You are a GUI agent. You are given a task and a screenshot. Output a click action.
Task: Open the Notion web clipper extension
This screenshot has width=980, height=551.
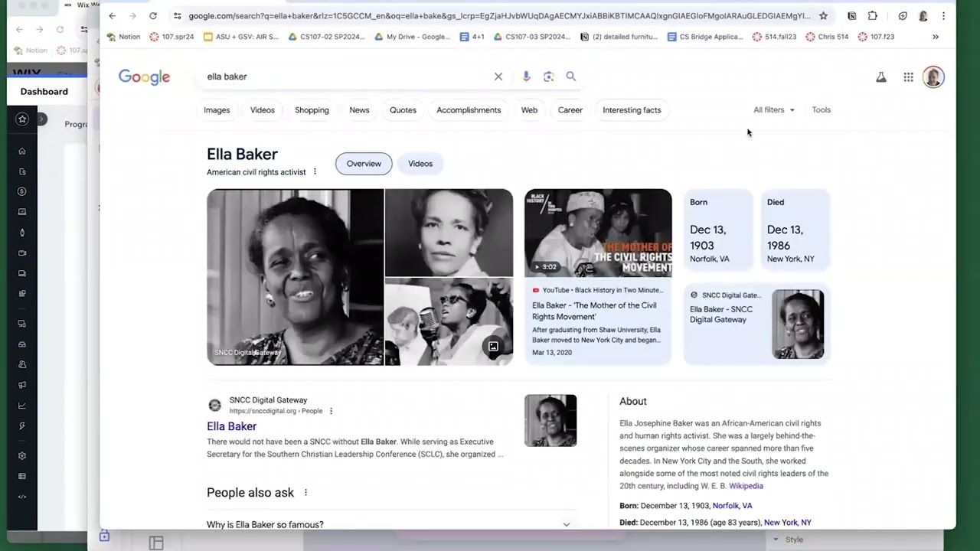[852, 15]
